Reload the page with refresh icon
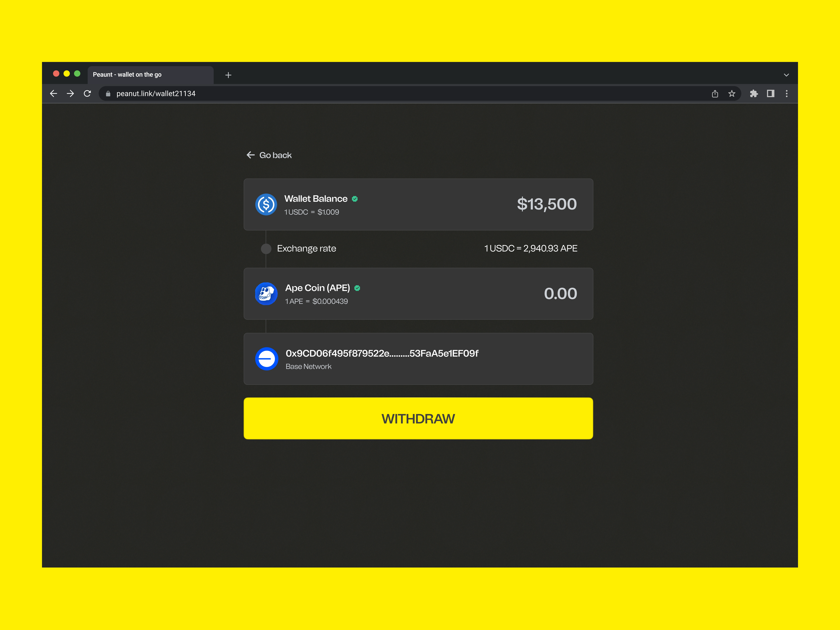This screenshot has height=630, width=840. [x=87, y=93]
